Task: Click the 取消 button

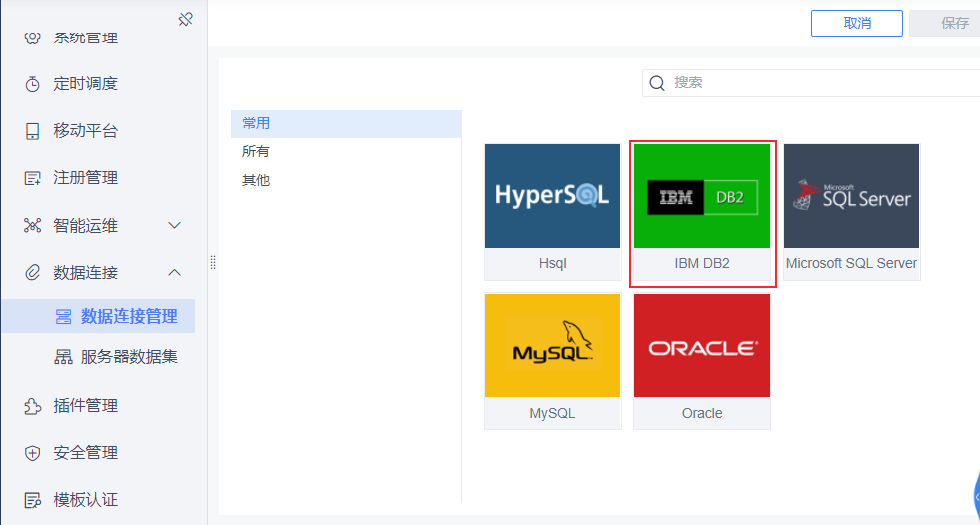Action: click(857, 23)
